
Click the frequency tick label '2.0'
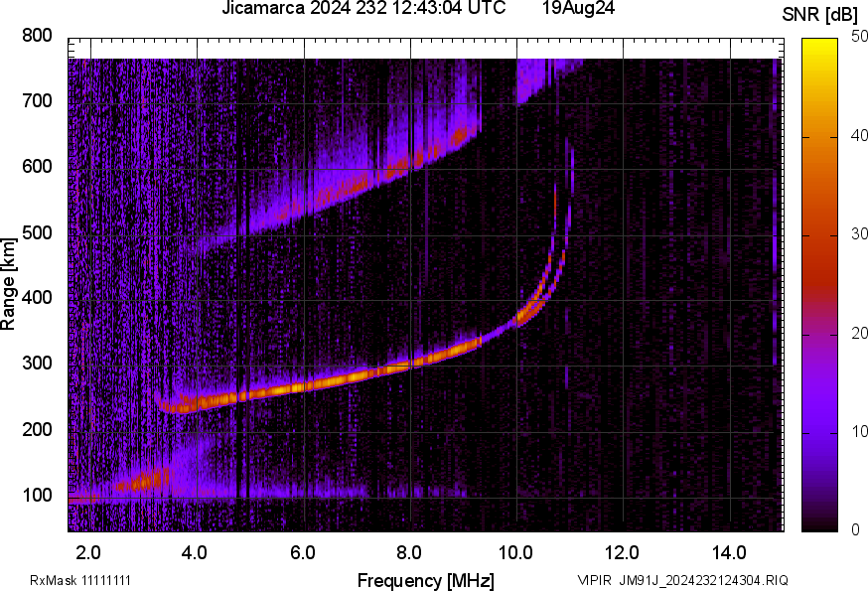(x=88, y=552)
